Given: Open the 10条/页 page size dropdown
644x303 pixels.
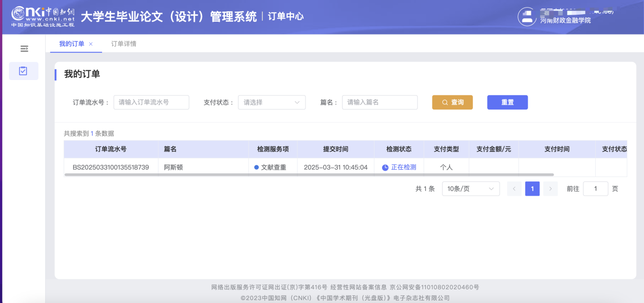Looking at the screenshot, I should pos(471,189).
